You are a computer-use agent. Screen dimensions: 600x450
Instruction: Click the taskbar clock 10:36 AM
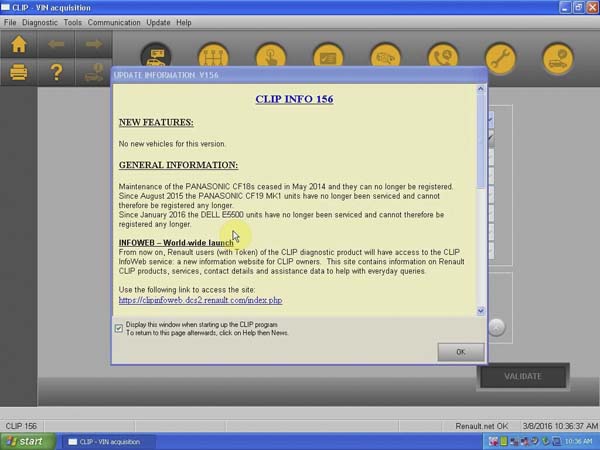[x=578, y=442]
